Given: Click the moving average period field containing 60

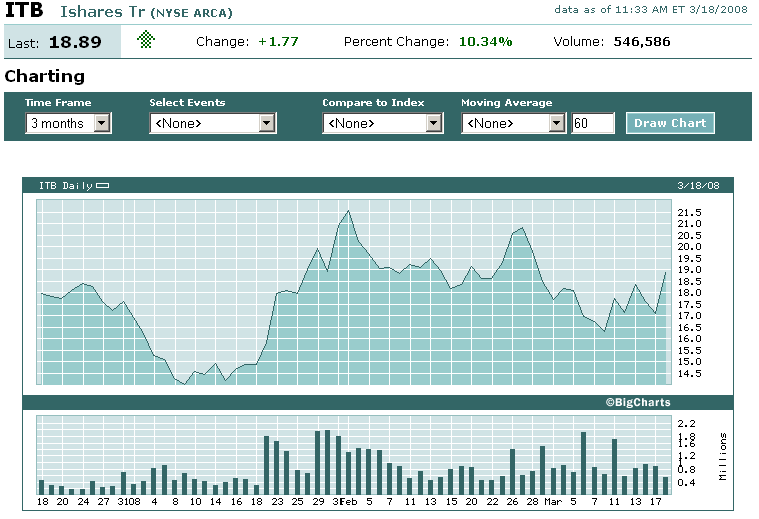Looking at the screenshot, I should point(593,123).
